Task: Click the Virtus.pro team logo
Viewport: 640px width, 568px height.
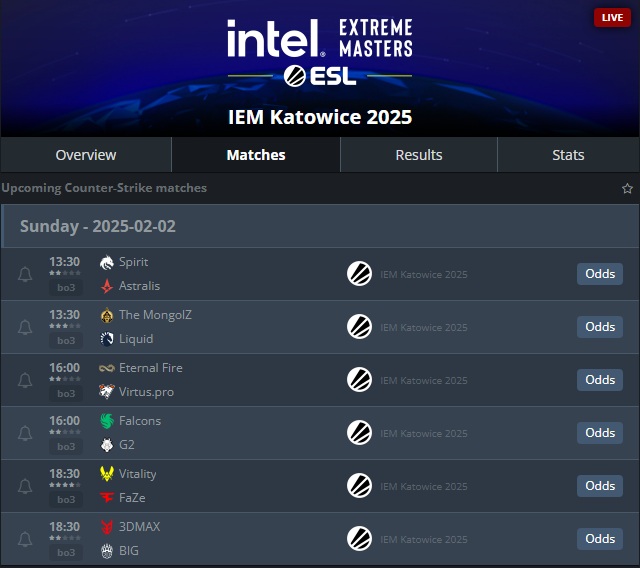Action: (107, 392)
